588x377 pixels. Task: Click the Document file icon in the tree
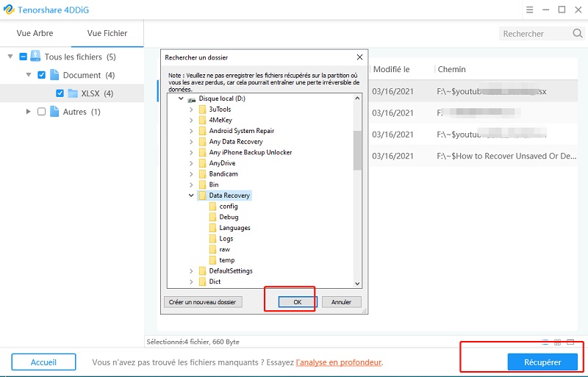[x=54, y=75]
